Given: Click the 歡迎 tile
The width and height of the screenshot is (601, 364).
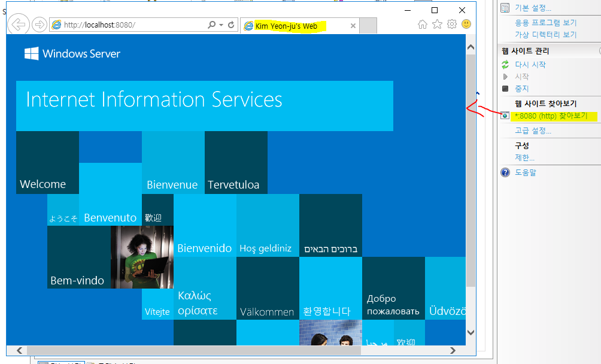Looking at the screenshot, I should pyautogui.click(x=157, y=210).
